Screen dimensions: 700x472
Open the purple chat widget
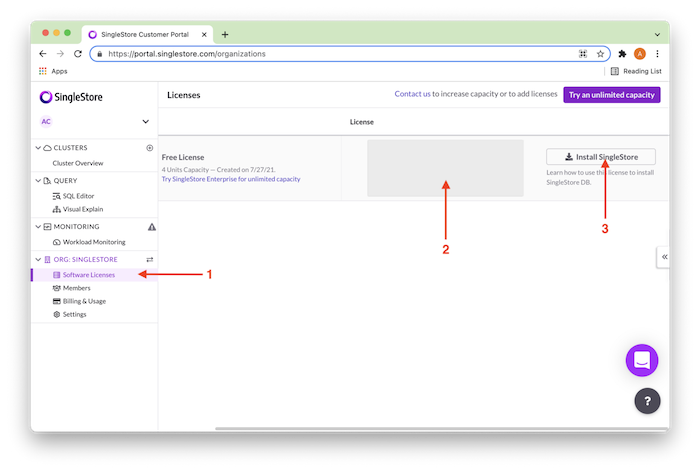[x=642, y=360]
